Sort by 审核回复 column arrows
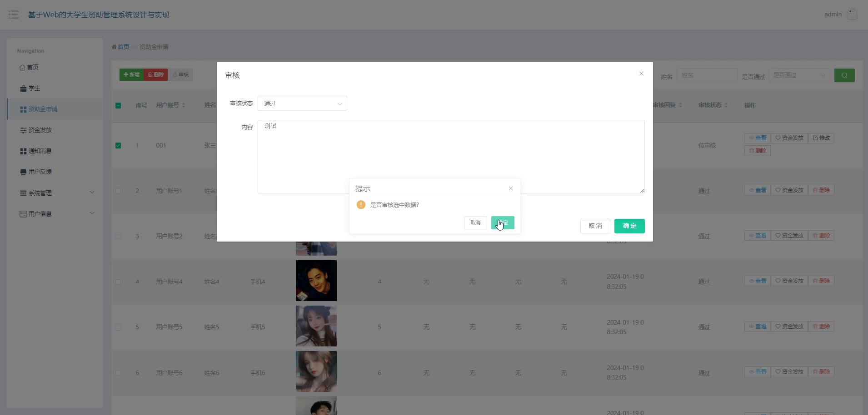The width and height of the screenshot is (868, 415). [680, 105]
